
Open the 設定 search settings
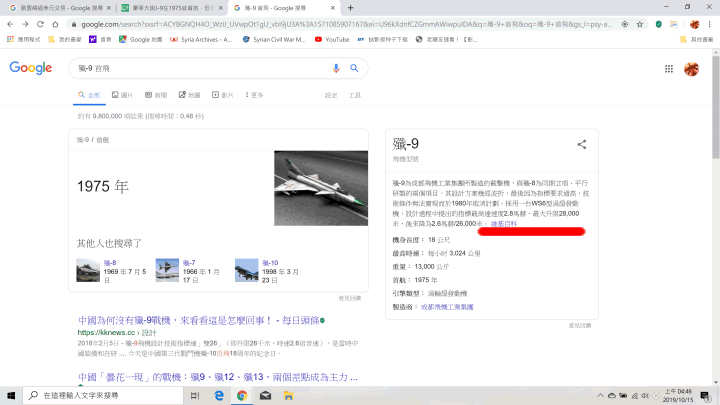(331, 95)
